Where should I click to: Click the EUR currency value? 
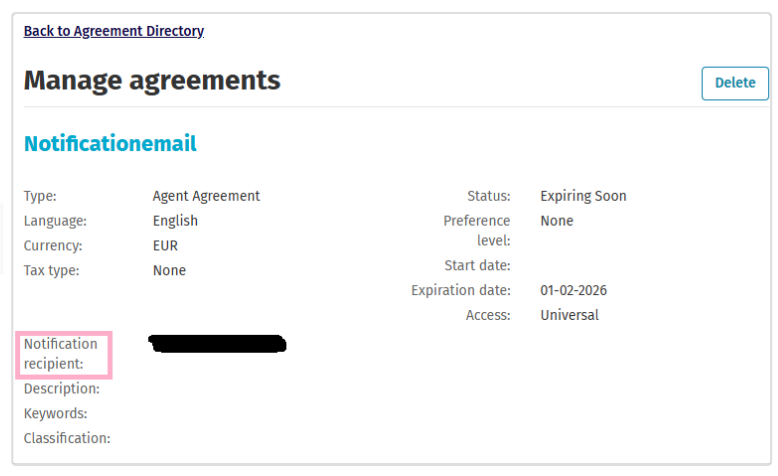(x=167, y=245)
